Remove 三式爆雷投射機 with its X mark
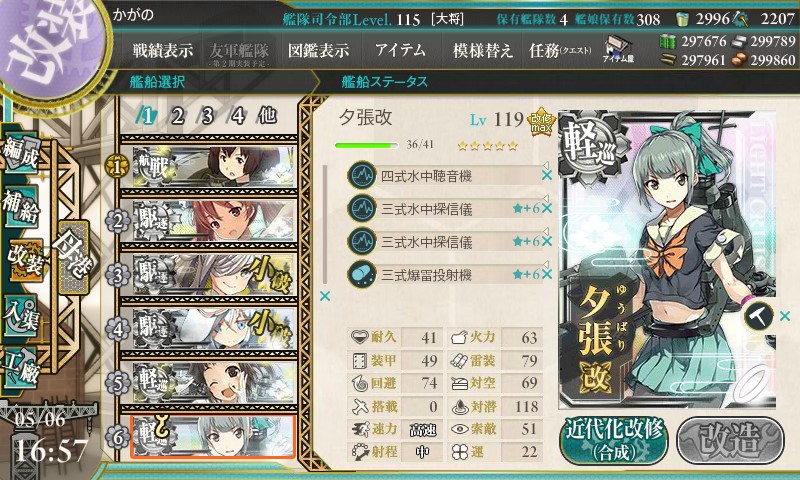 546,274
